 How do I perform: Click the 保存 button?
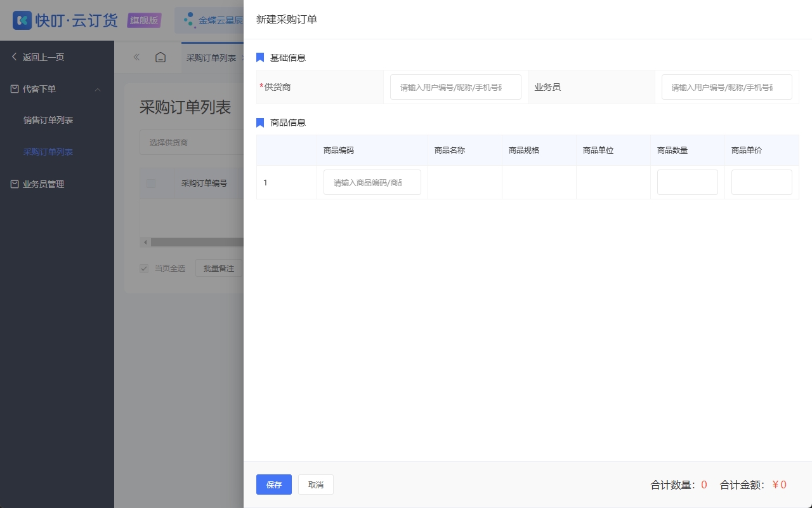(274, 485)
